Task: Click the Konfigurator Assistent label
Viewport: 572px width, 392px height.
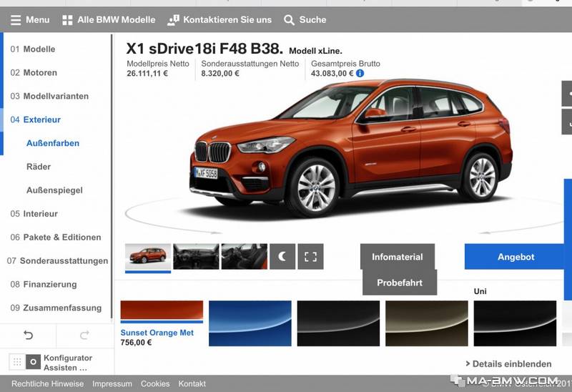Action: pyautogui.click(x=68, y=363)
